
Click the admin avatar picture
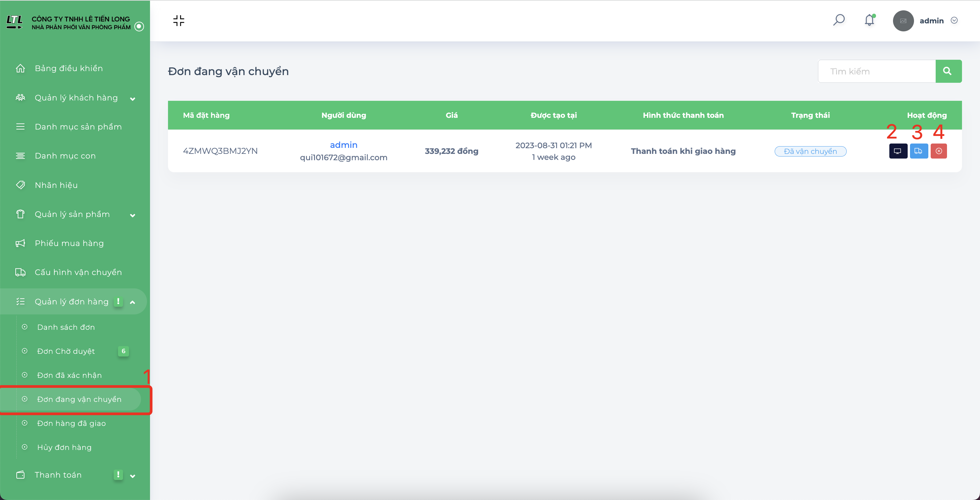(903, 21)
